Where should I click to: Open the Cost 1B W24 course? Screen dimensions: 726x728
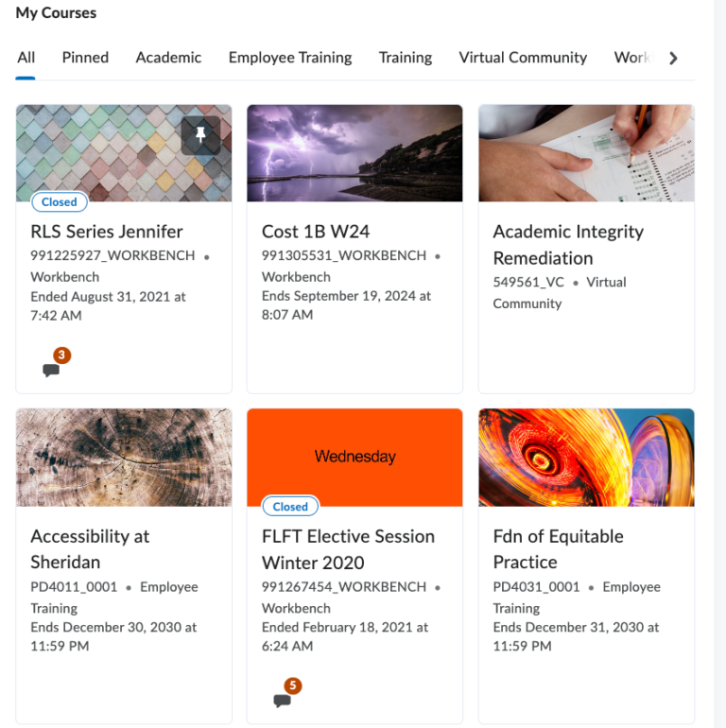click(316, 232)
